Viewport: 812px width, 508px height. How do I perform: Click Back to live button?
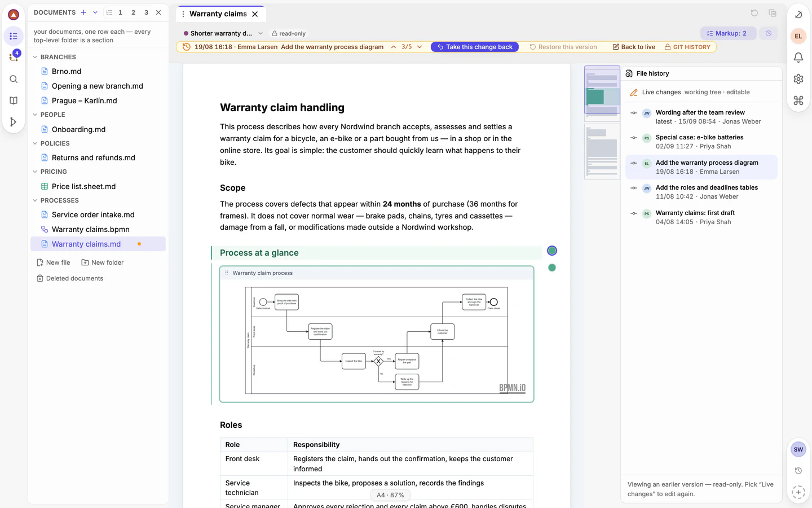pyautogui.click(x=634, y=47)
